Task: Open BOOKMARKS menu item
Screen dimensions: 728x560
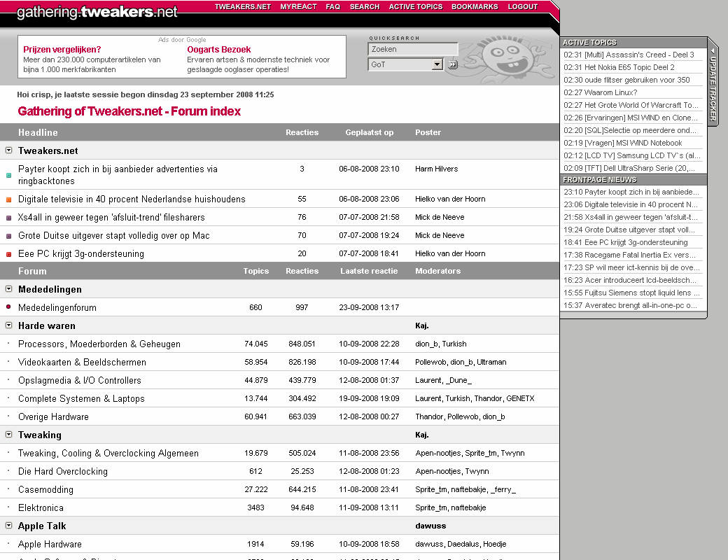Action: (475, 7)
